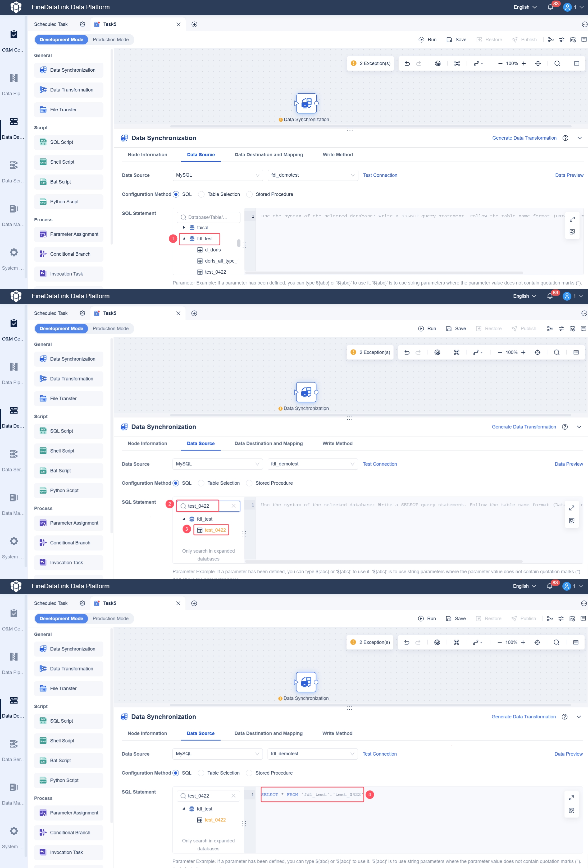Expand the SQL editor to fullscreen
Screen dimensions: 588x868
(572, 219)
